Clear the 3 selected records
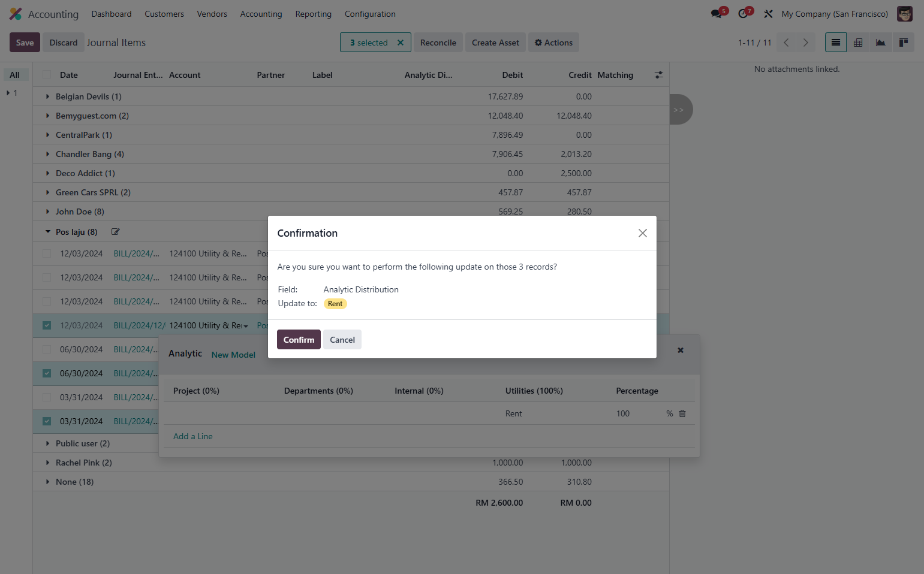 tap(401, 43)
